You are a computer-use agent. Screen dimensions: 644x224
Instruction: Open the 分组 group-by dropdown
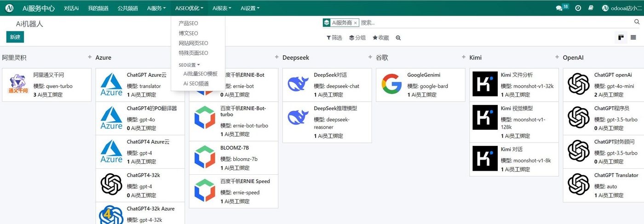[357, 38]
